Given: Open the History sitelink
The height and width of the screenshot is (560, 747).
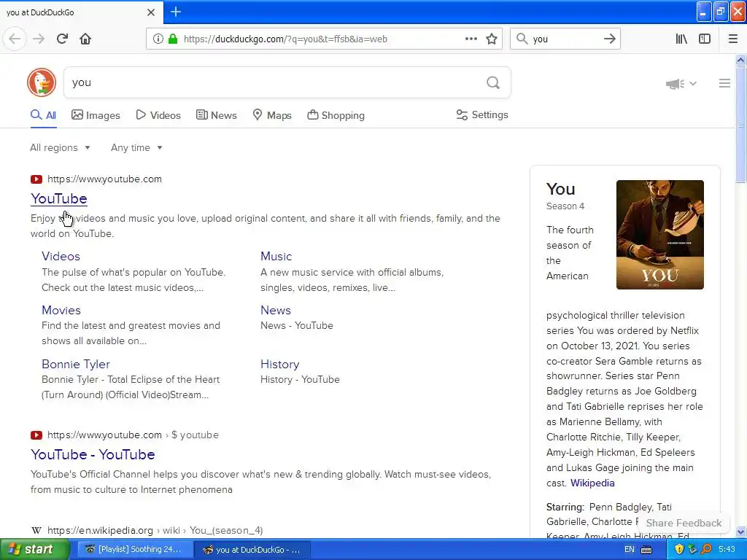Looking at the screenshot, I should (279, 364).
